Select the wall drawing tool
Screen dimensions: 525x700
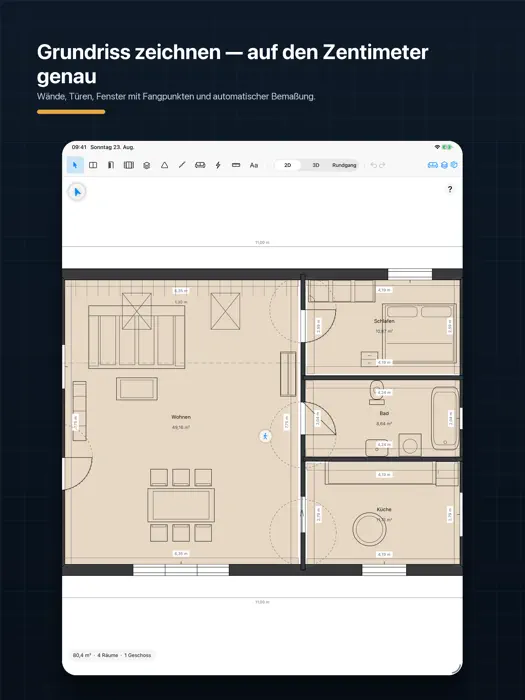point(93,165)
